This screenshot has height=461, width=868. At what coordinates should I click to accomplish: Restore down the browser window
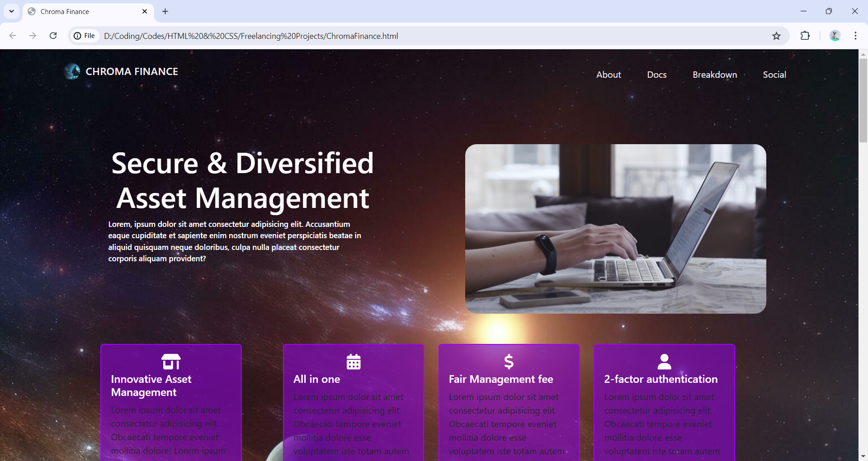(x=829, y=11)
